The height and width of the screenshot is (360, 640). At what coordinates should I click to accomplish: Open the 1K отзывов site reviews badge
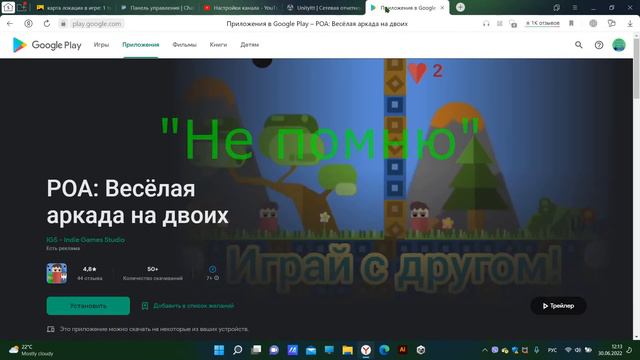tap(542, 23)
